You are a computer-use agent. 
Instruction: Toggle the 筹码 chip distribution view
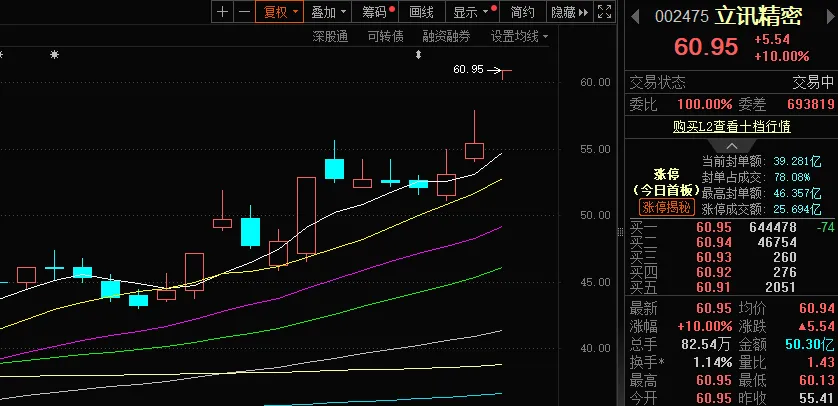376,12
